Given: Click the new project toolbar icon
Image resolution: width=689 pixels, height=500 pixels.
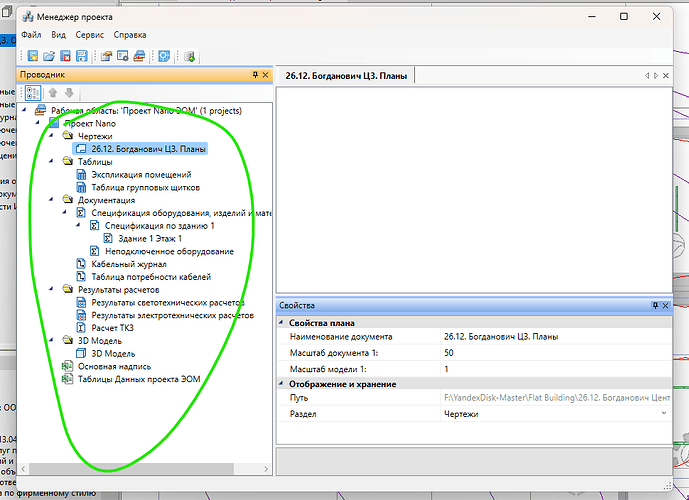Looking at the screenshot, I should (x=33, y=56).
